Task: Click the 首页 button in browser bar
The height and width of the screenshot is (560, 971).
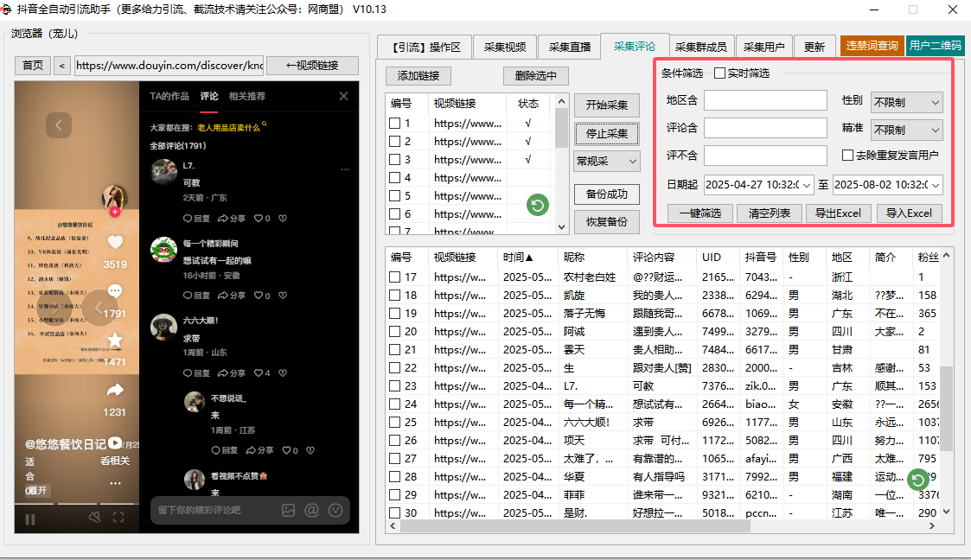Action: 33,66
